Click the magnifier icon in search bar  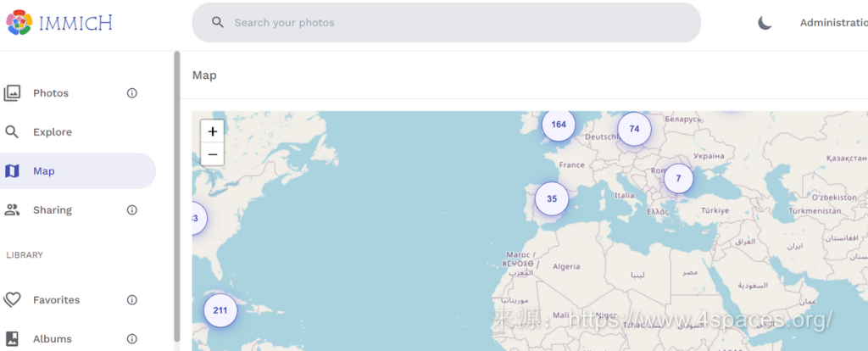click(218, 23)
